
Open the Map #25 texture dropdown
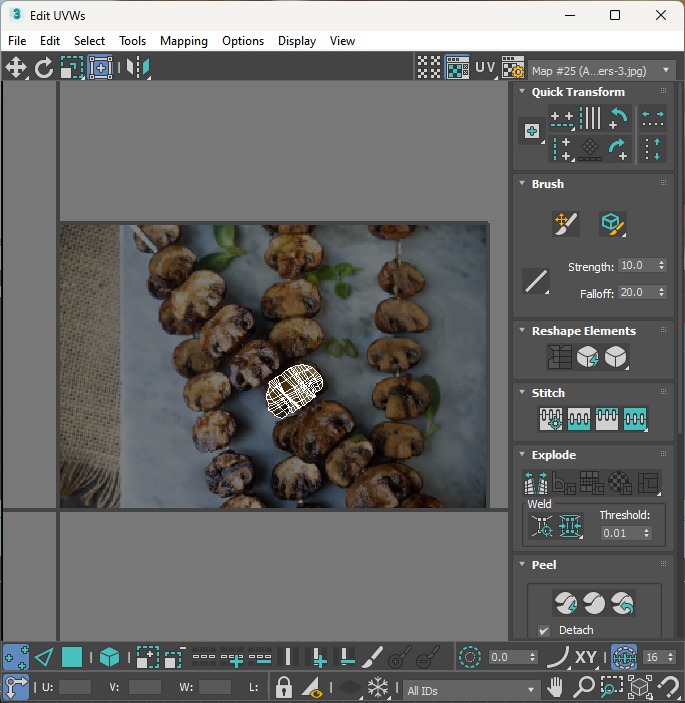[x=601, y=70]
